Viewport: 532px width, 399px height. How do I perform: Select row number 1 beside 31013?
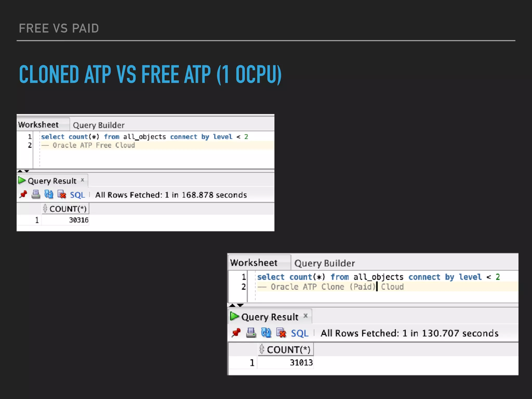252,363
